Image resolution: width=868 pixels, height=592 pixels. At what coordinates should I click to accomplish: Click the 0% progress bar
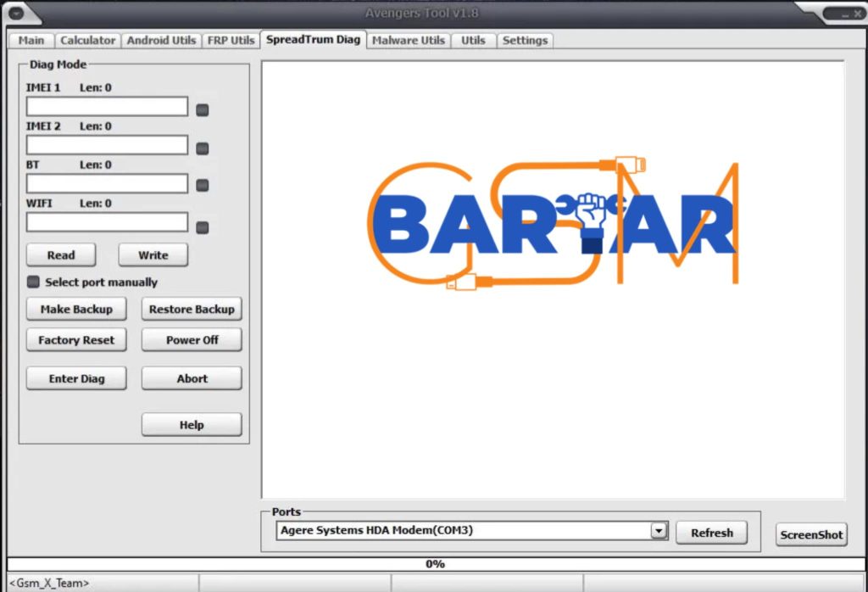[434, 564]
